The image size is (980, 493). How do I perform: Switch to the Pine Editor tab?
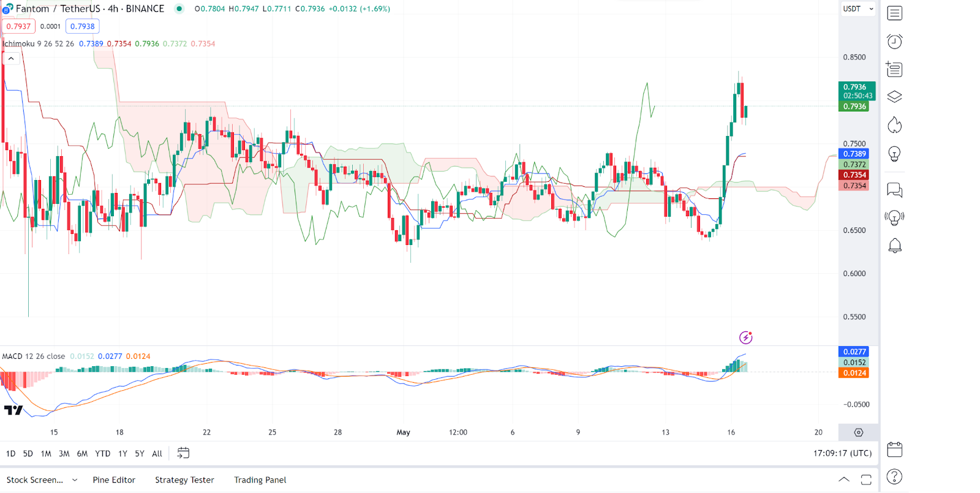tap(114, 480)
